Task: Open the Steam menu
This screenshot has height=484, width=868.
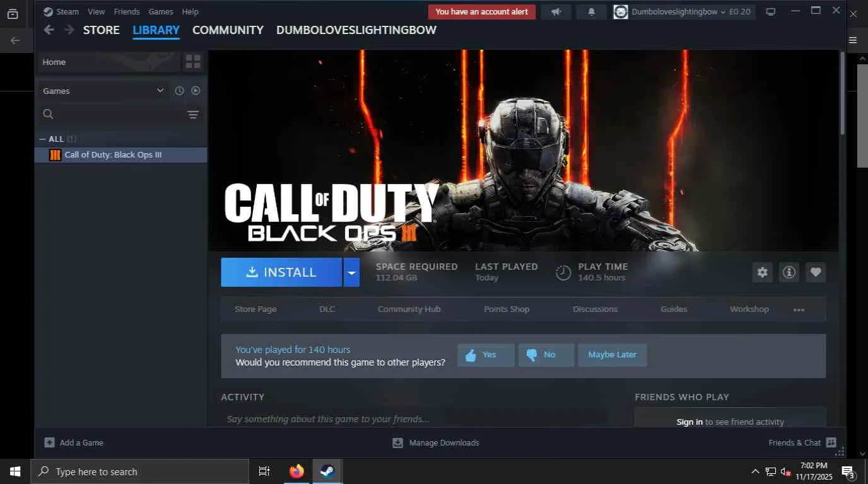Action: click(x=67, y=11)
